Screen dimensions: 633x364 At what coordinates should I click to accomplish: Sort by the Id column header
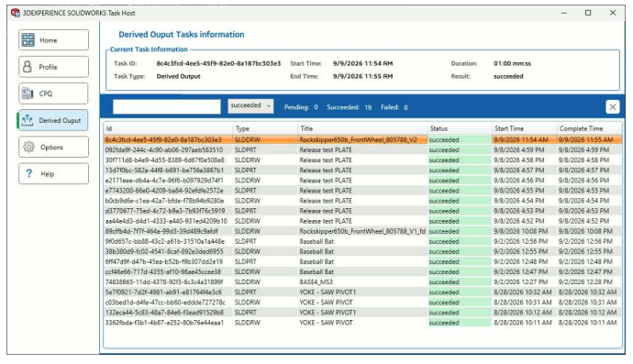tap(168, 128)
